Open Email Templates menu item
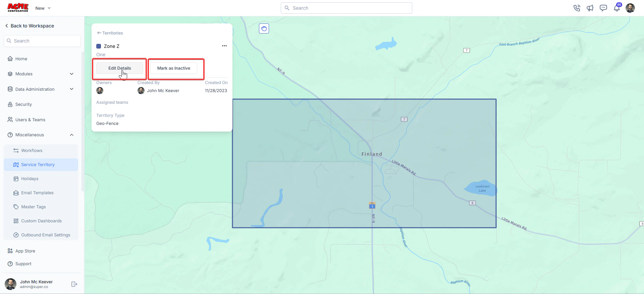The height and width of the screenshot is (294, 644). 41,193
